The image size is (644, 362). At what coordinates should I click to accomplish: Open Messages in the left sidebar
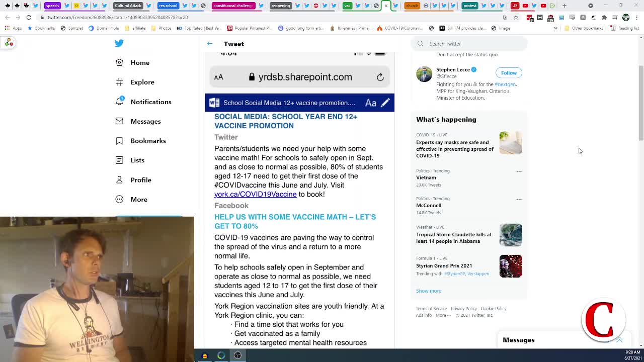145,121
